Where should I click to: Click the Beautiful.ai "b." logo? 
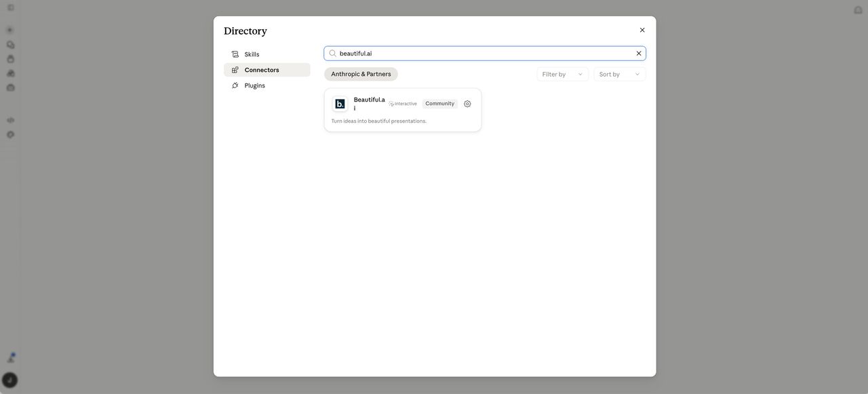(340, 104)
